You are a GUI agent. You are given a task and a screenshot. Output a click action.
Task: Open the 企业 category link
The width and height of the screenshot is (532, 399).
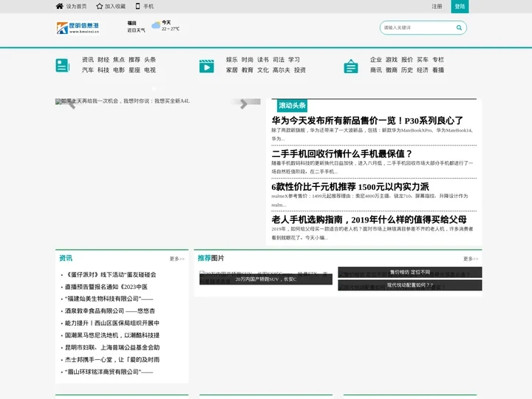[376, 60]
